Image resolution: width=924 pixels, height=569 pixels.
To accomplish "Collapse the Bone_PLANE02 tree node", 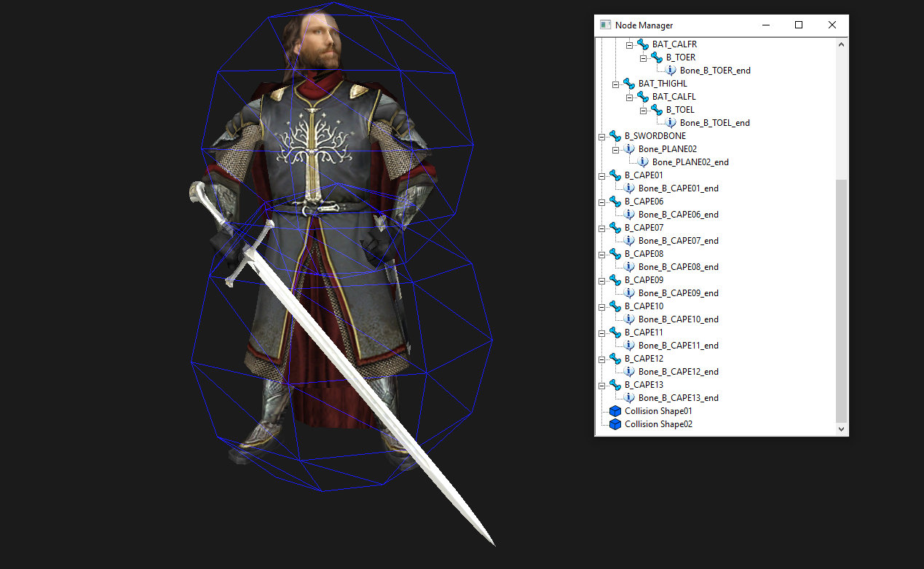I will pos(615,149).
